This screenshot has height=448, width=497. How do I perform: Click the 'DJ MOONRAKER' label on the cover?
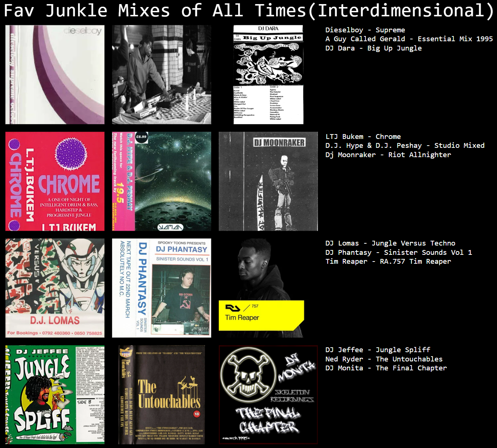coord(279,143)
